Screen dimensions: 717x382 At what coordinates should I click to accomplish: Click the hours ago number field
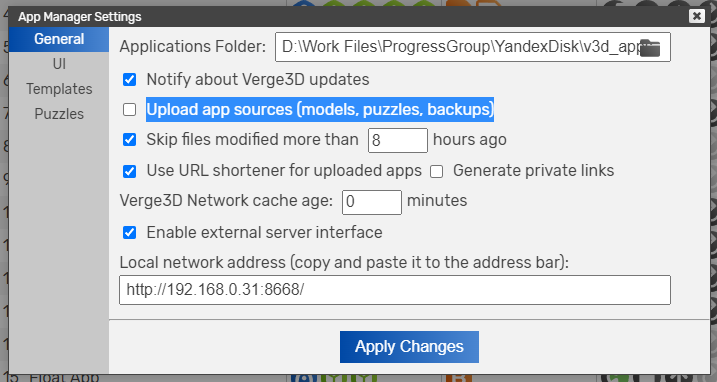click(398, 140)
